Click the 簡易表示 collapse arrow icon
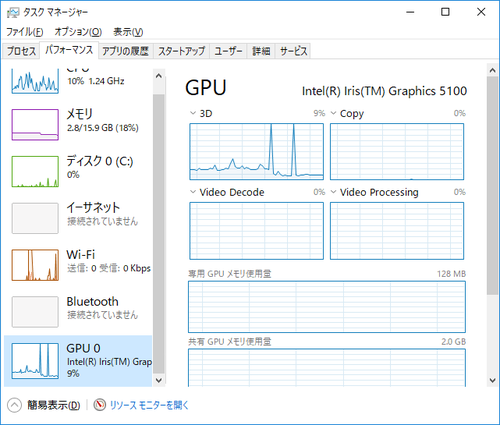The image size is (500, 425). pos(14,405)
